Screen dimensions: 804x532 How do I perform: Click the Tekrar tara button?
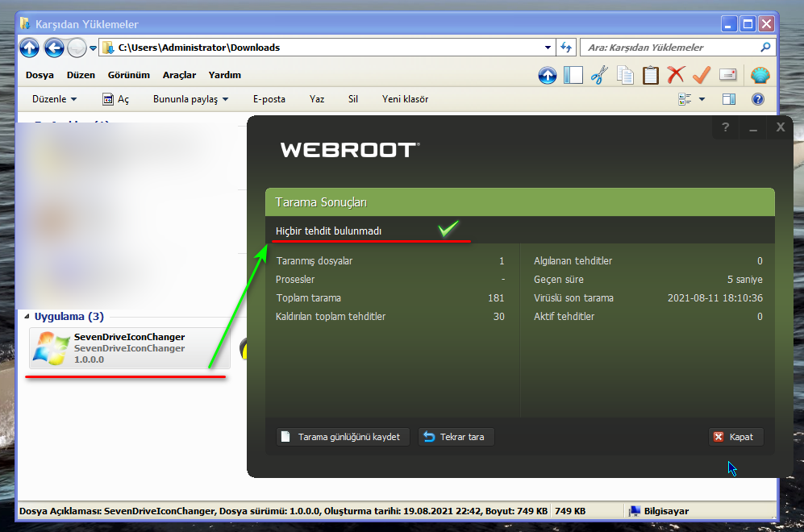(x=456, y=437)
